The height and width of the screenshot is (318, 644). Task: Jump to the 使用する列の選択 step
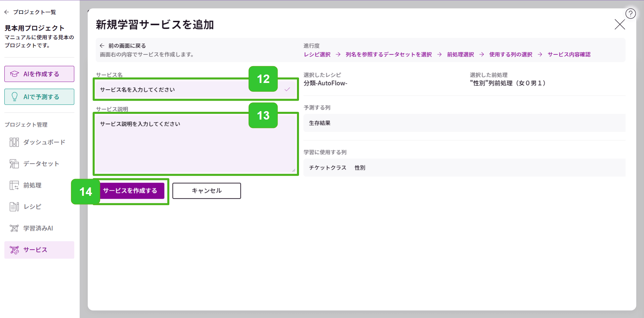point(511,54)
